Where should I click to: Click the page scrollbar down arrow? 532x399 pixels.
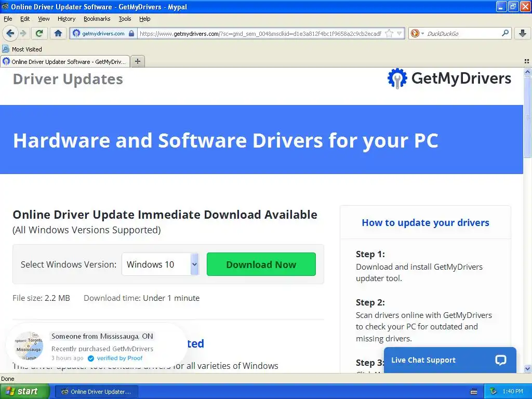[527, 368]
